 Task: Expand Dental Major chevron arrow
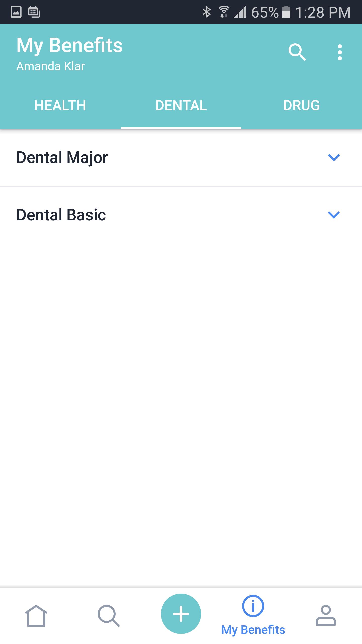pos(334,157)
